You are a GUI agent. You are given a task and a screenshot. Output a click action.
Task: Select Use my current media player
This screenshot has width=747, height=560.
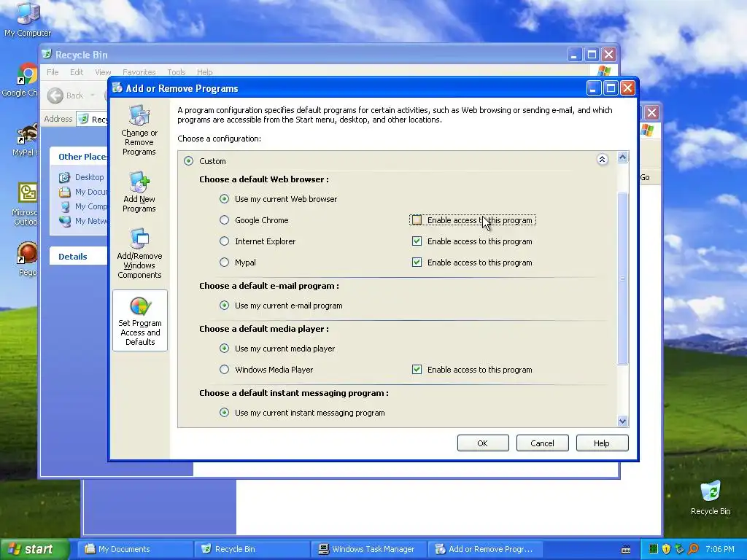[x=225, y=349]
